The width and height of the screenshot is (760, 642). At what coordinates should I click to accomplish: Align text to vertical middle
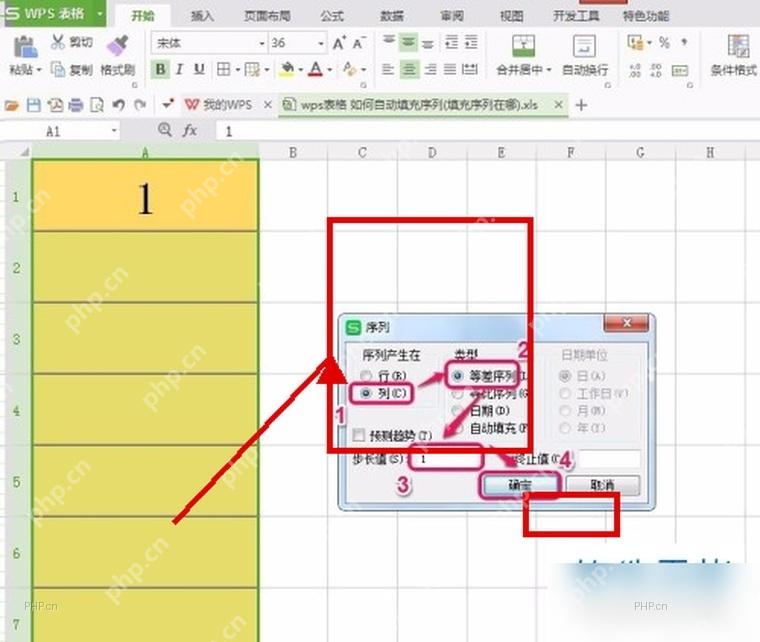[409, 43]
